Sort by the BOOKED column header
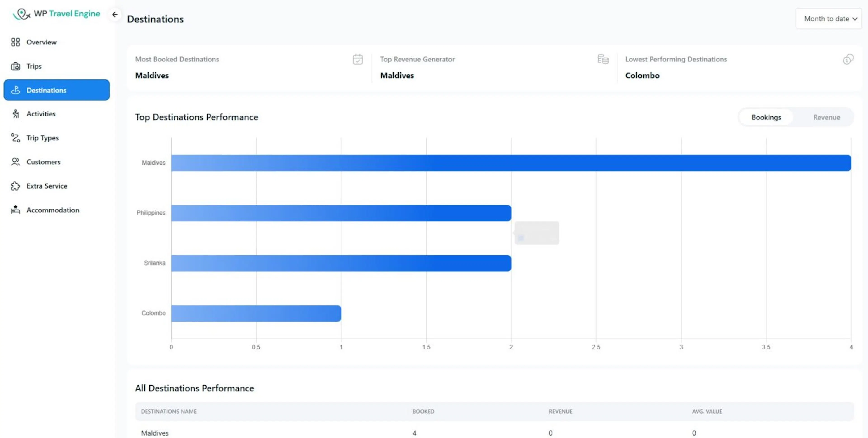868x438 pixels. tap(423, 411)
